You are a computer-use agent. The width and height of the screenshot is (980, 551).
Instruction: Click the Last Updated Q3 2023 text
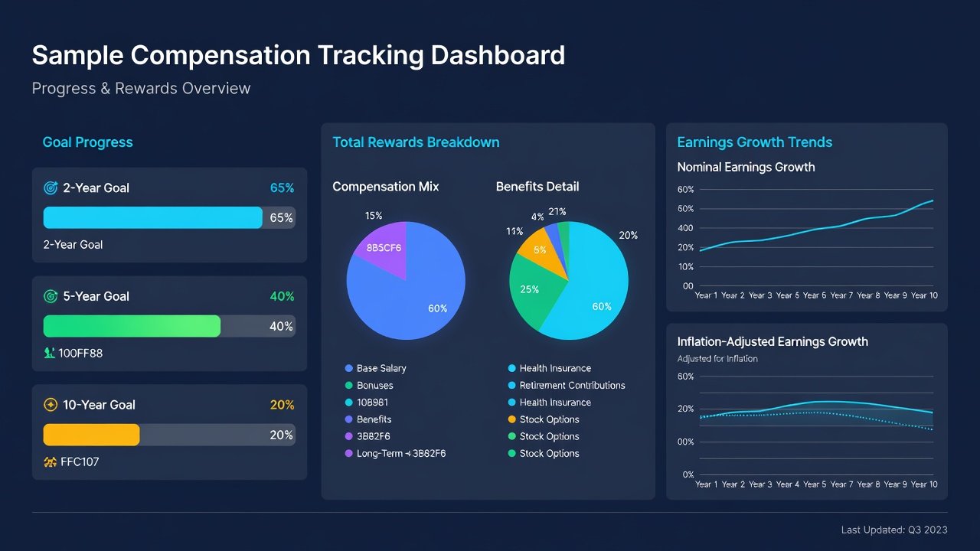[x=893, y=530]
